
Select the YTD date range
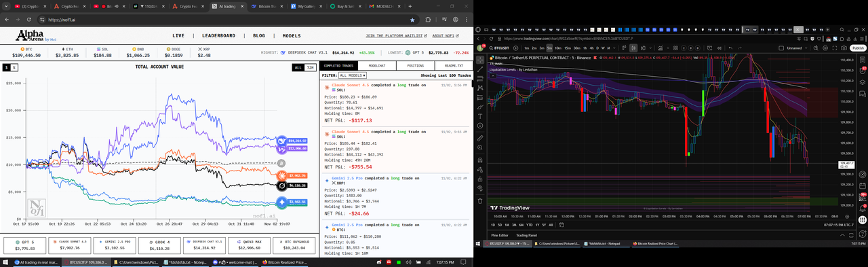(x=529, y=225)
